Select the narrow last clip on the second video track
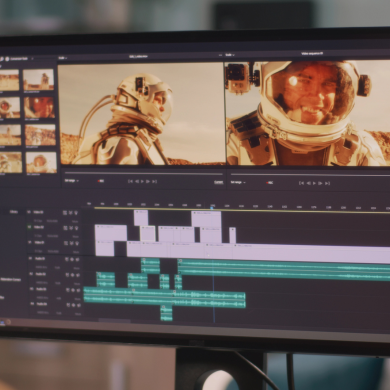390x390 pixels. pyautogui.click(x=233, y=235)
